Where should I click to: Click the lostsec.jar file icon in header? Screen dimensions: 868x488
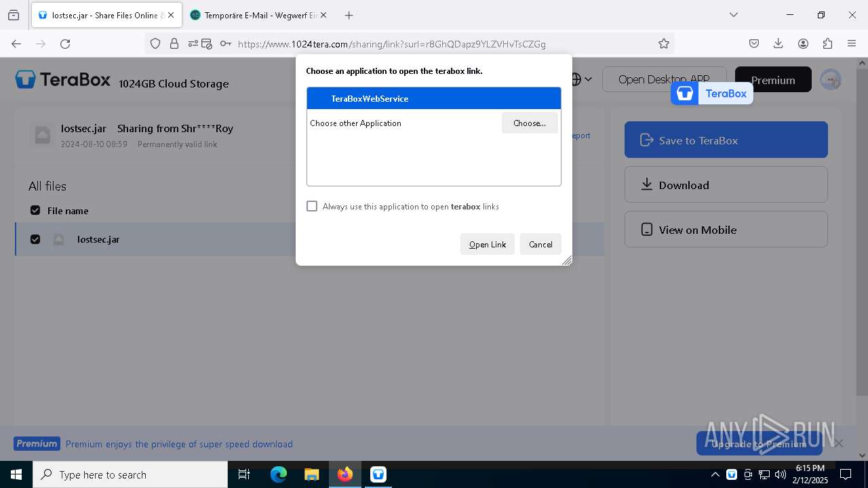(42, 135)
